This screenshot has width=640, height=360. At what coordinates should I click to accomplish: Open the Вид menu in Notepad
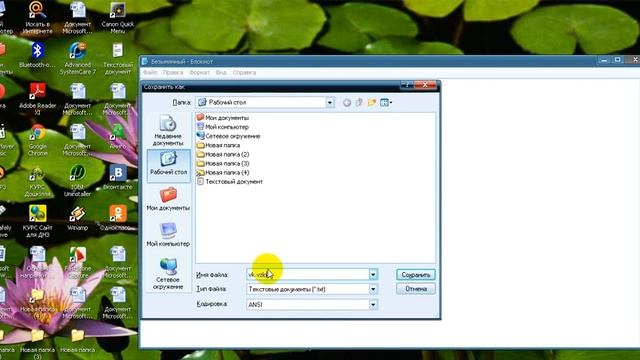click(x=221, y=72)
